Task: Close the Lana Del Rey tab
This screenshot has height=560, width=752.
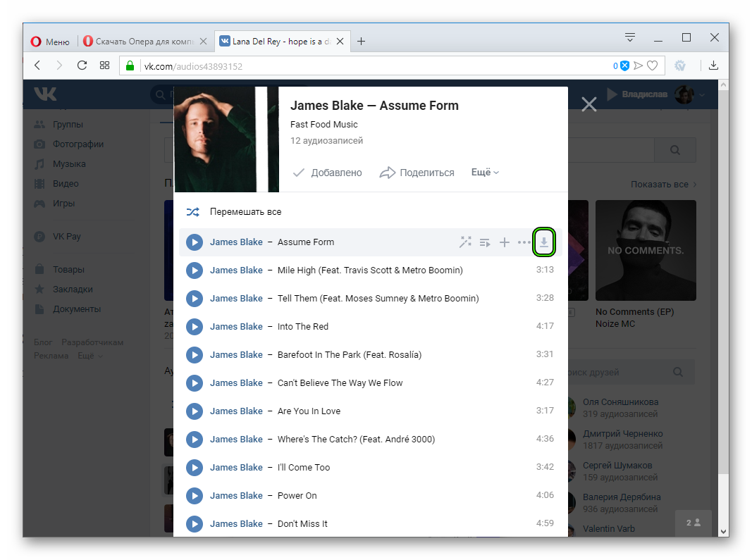Action: pyautogui.click(x=340, y=42)
